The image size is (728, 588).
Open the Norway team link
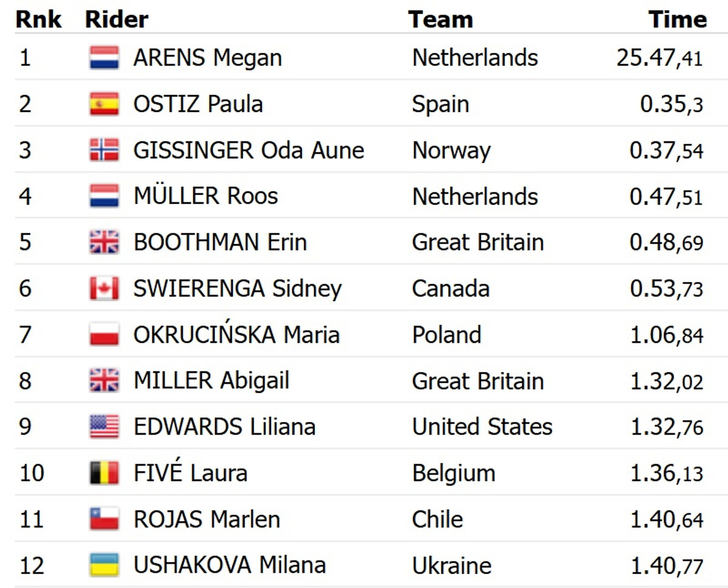(x=451, y=150)
